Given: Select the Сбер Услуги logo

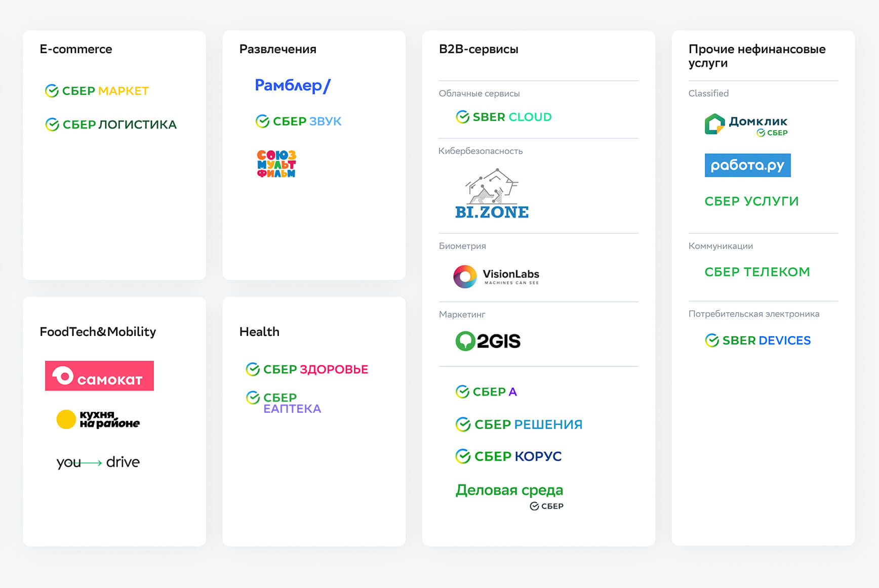Looking at the screenshot, I should 751,201.
